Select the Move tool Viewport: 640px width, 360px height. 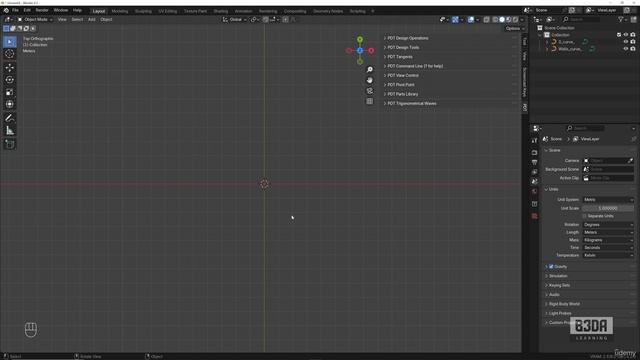coord(10,68)
